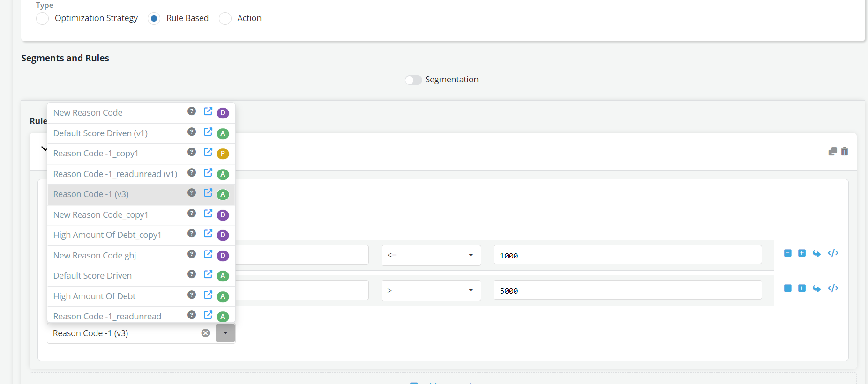This screenshot has height=384, width=868.
Task: Click the arrow icon on the 5000 row
Action: tap(816, 288)
